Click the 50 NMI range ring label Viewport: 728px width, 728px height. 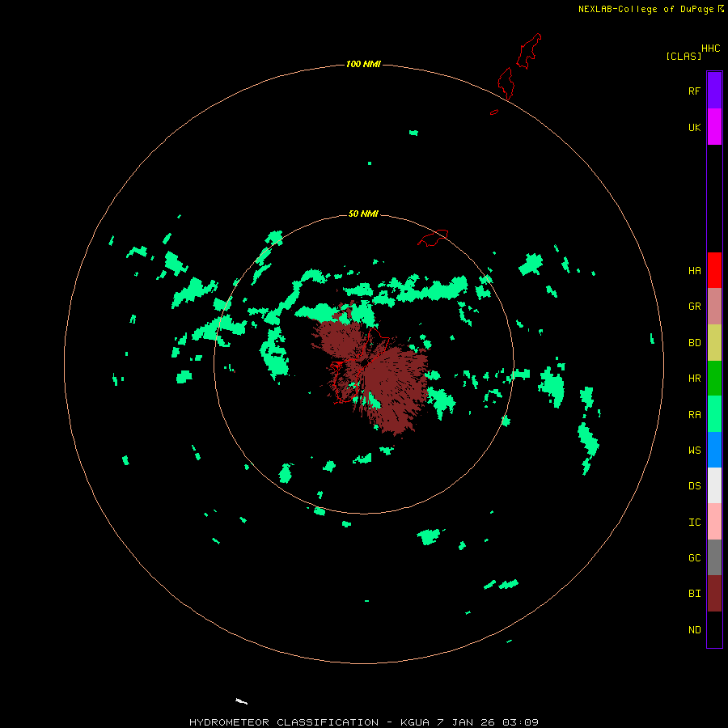tap(363, 214)
